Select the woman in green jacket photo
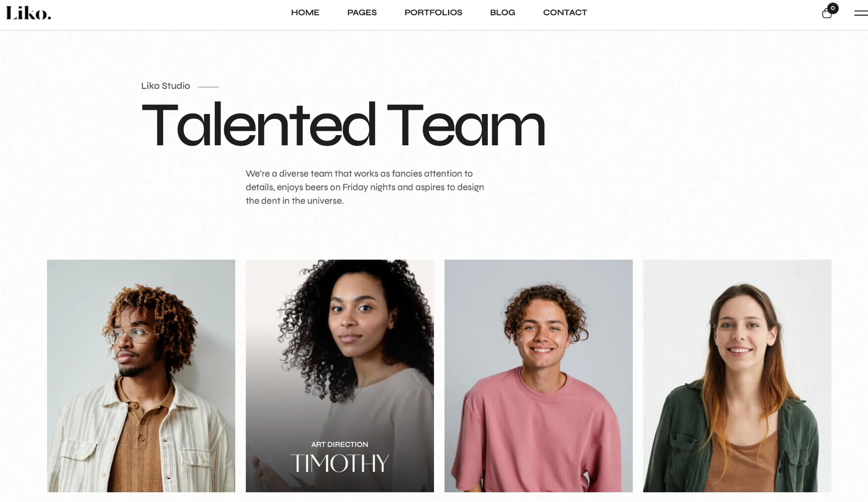Viewport: 868px width, 502px height. [737, 375]
